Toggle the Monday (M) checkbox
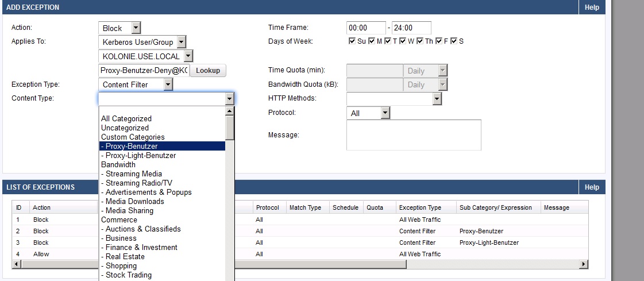This screenshot has height=281, width=644. tap(372, 41)
